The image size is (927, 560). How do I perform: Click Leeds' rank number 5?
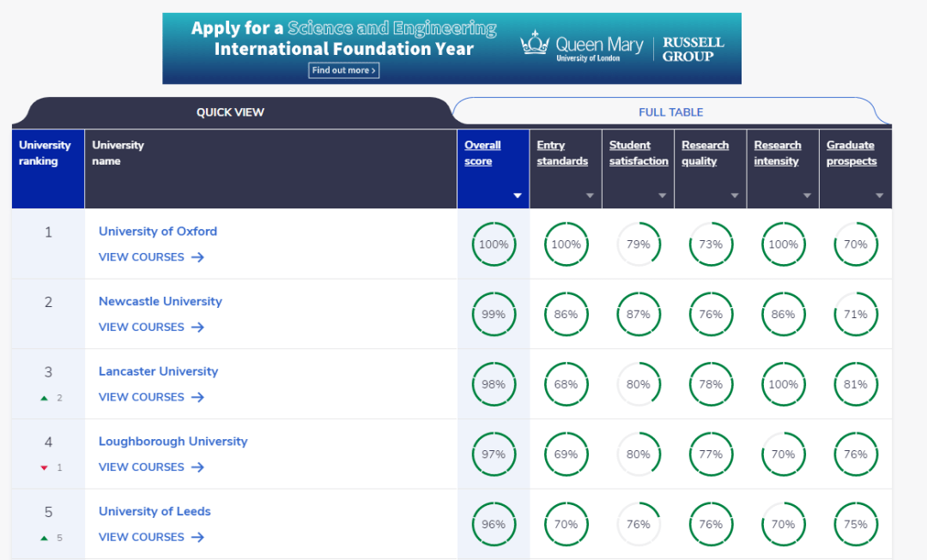pyautogui.click(x=48, y=512)
